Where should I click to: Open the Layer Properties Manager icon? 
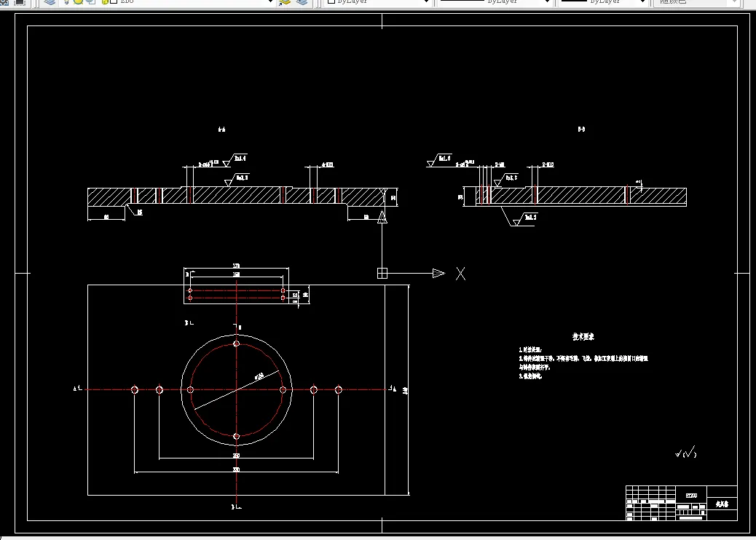[50, 2]
